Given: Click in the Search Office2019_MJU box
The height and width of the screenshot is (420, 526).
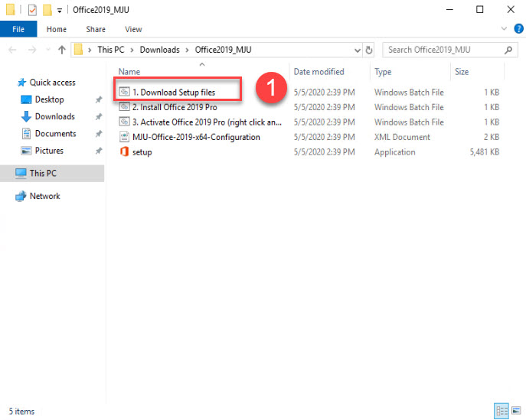Looking at the screenshot, I should (443, 50).
